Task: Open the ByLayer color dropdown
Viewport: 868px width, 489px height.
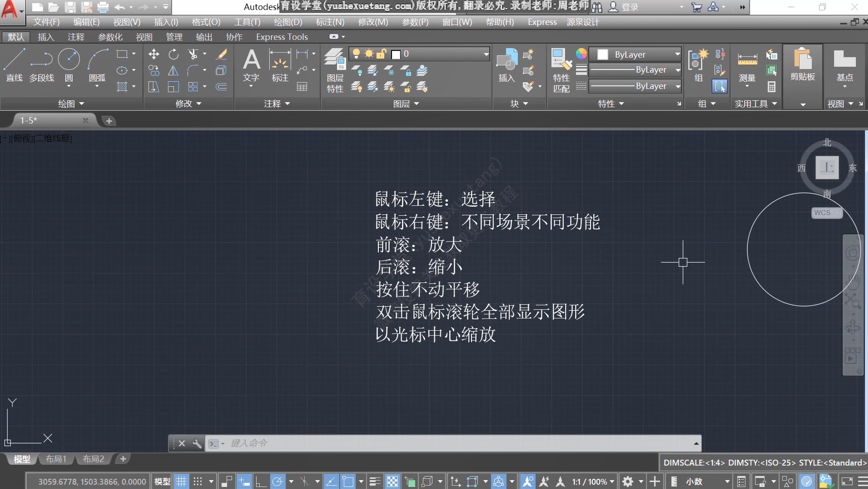Action: tap(636, 54)
